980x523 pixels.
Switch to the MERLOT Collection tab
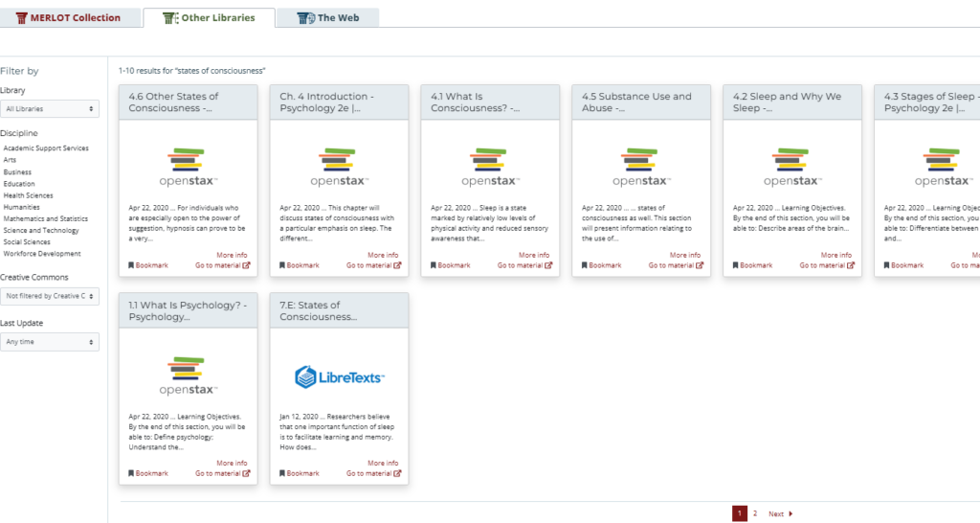(x=69, y=17)
